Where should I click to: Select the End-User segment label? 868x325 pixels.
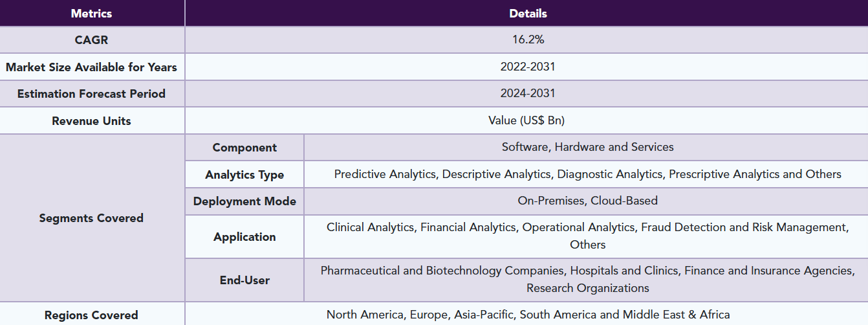tap(244, 280)
